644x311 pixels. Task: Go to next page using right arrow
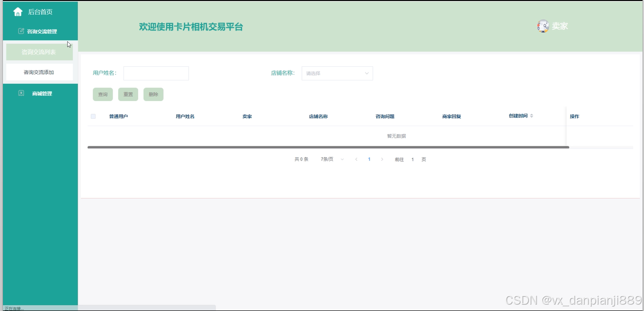(382, 159)
